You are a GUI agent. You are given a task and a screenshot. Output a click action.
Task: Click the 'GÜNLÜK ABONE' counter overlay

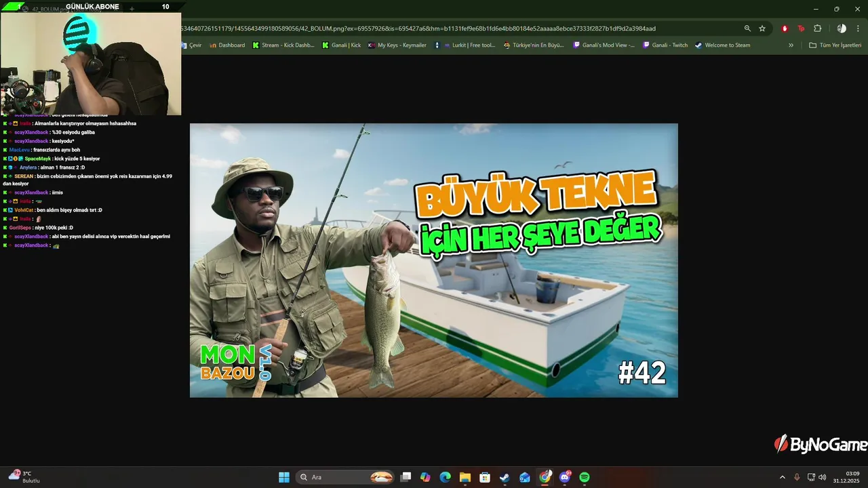(92, 7)
